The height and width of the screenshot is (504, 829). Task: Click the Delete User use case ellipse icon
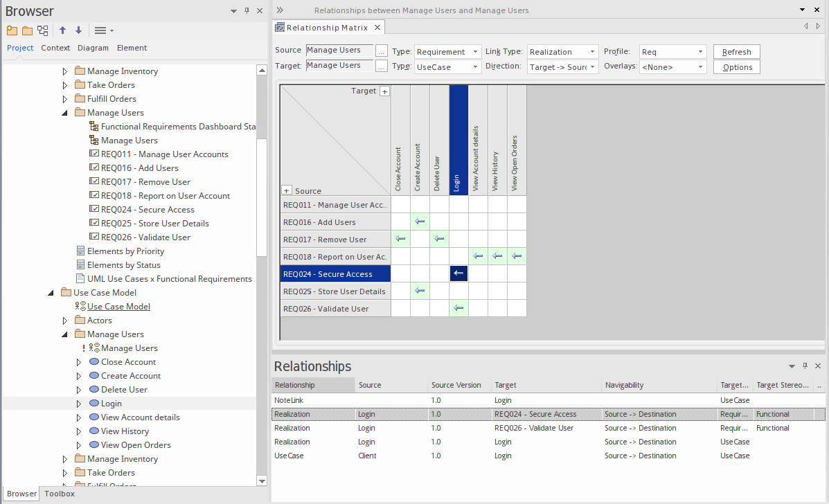pos(94,389)
